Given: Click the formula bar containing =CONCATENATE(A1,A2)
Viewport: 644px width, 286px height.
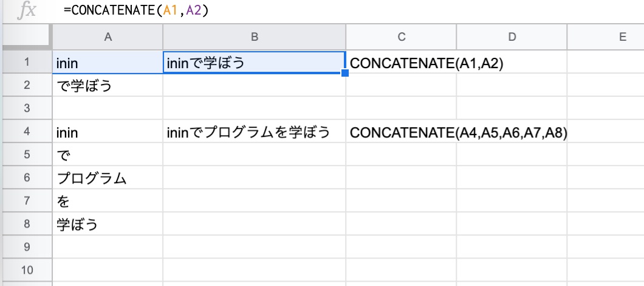Looking at the screenshot, I should click(353, 11).
